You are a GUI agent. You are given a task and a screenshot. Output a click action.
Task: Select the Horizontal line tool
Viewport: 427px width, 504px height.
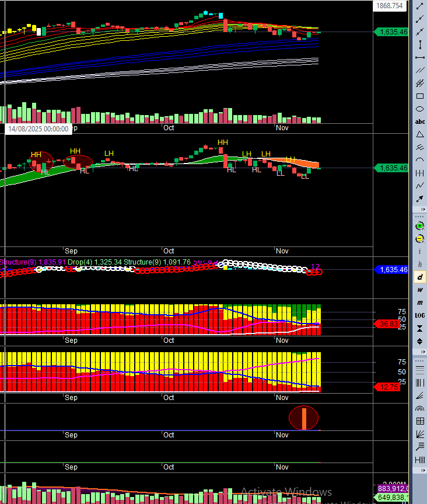419,58
